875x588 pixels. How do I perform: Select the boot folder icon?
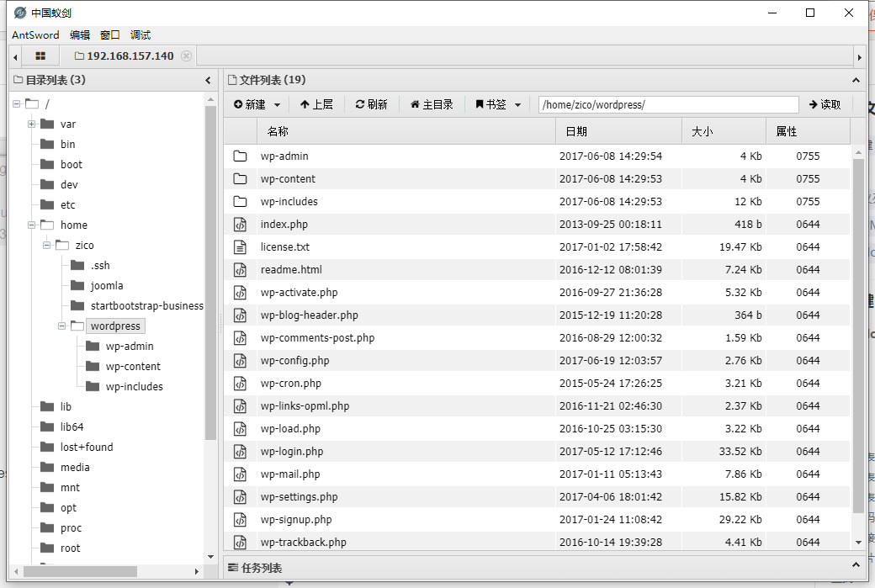click(x=47, y=164)
